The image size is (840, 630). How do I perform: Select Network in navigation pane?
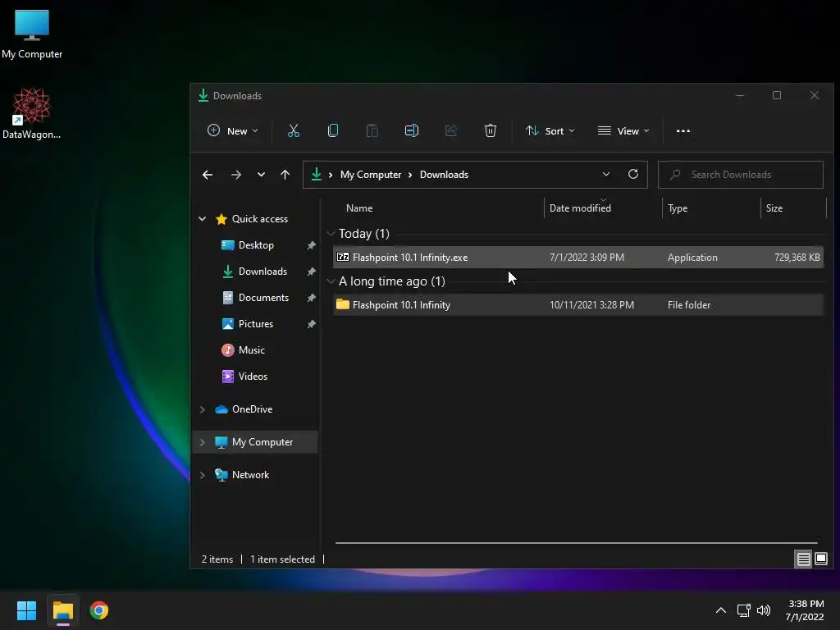250,475
